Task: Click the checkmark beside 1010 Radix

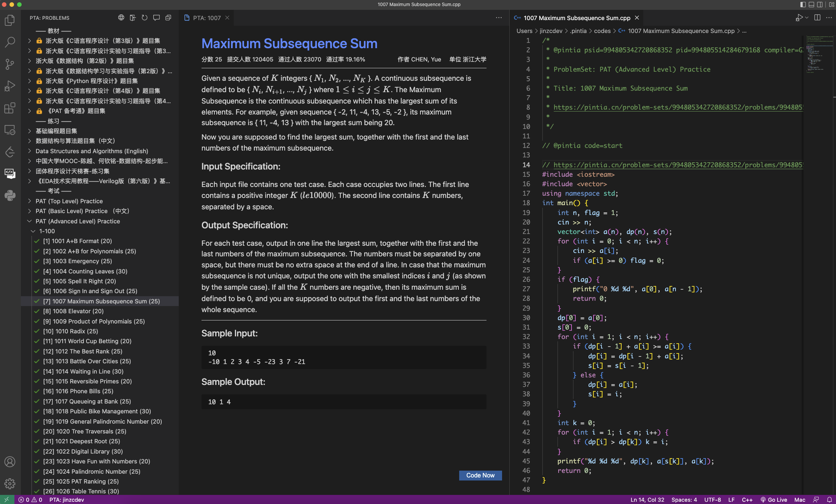Action: (36, 331)
